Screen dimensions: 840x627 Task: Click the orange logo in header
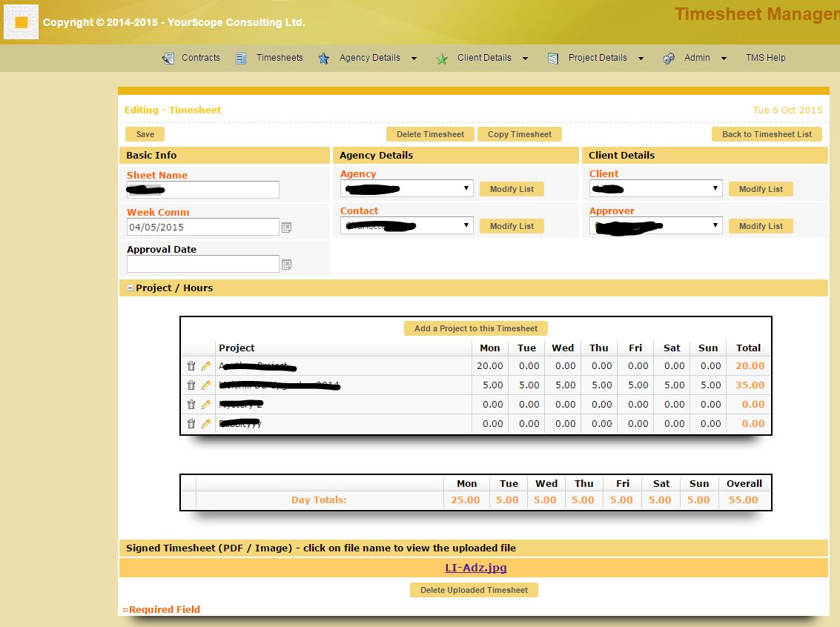click(x=21, y=22)
